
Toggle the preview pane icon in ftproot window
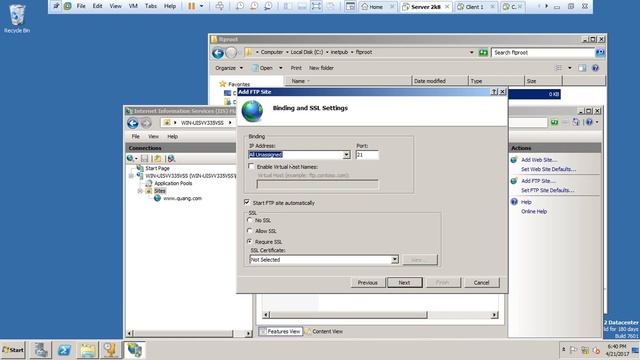(582, 68)
